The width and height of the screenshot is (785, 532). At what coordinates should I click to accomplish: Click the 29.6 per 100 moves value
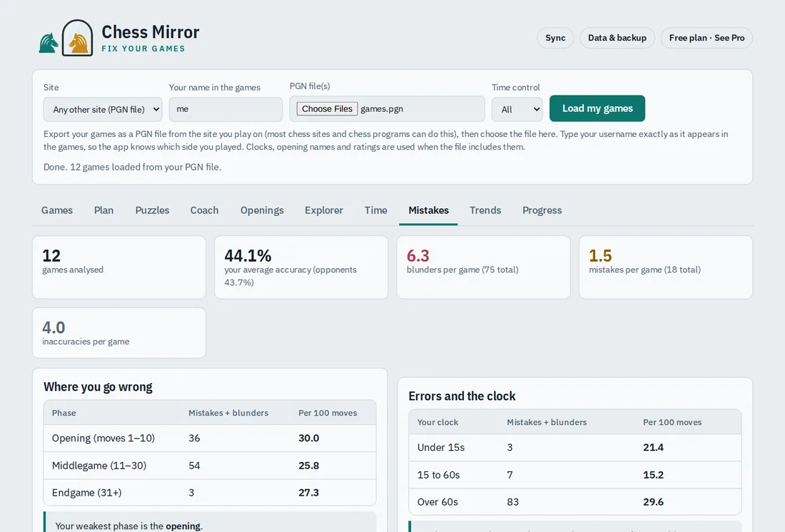[x=653, y=502]
